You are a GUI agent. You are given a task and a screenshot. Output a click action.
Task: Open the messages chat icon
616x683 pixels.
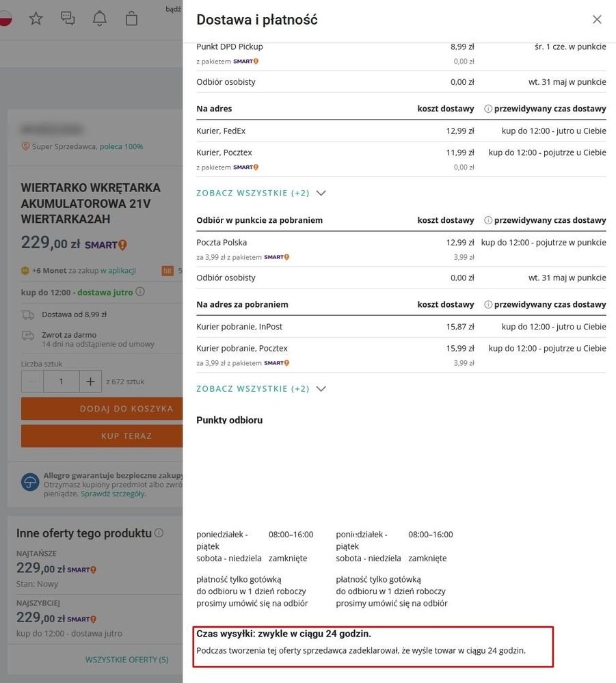point(68,18)
